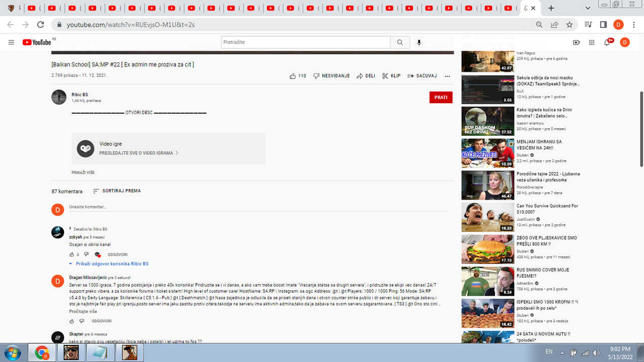This screenshot has height=362, width=644.
Task: Click the search magnifier button
Action: click(400, 43)
